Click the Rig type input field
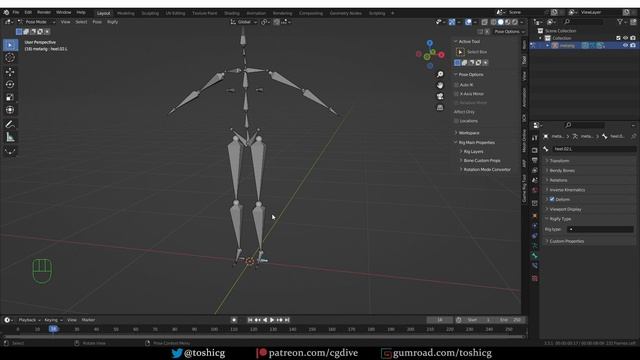The image size is (640, 360). tap(601, 229)
